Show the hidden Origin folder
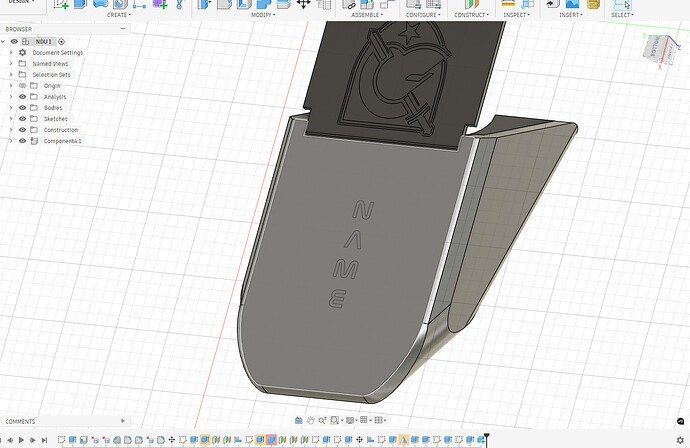Viewport: 690px width, 448px height. pyautogui.click(x=22, y=85)
